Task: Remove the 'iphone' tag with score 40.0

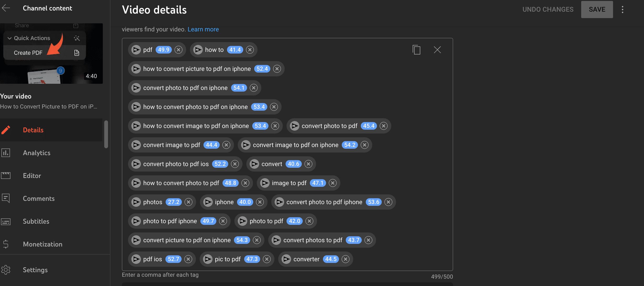Action: click(x=260, y=202)
